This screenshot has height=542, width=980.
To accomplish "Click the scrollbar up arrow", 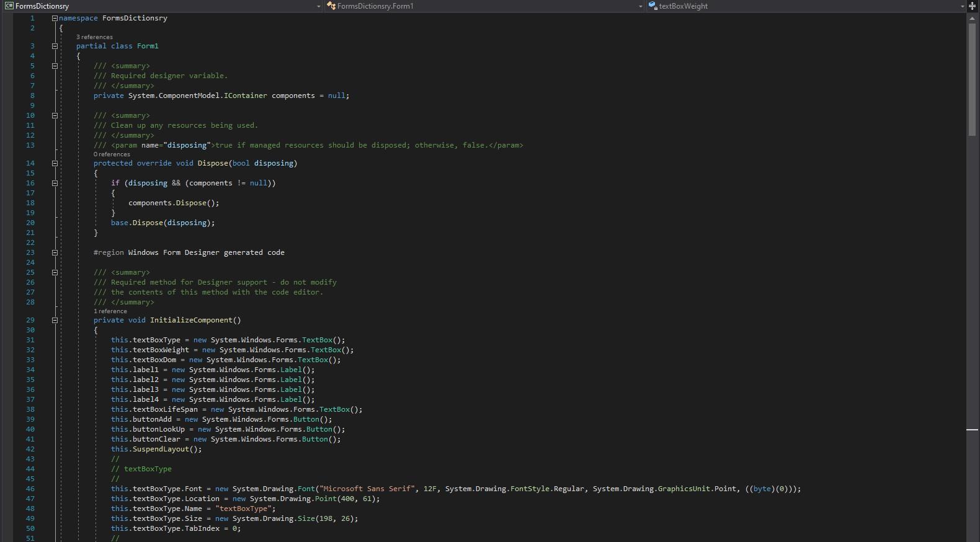I will click(x=972, y=19).
